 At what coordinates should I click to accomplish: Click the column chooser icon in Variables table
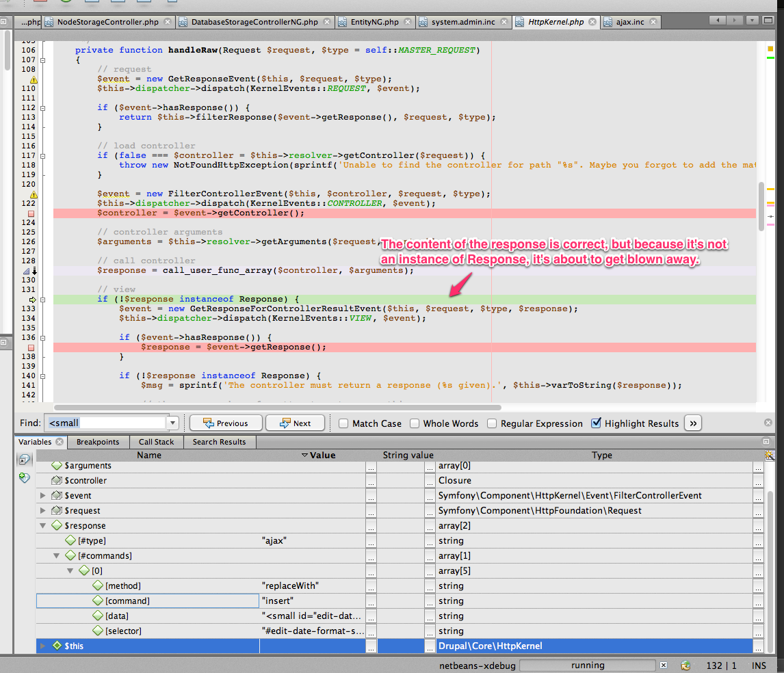pyautogui.click(x=769, y=456)
